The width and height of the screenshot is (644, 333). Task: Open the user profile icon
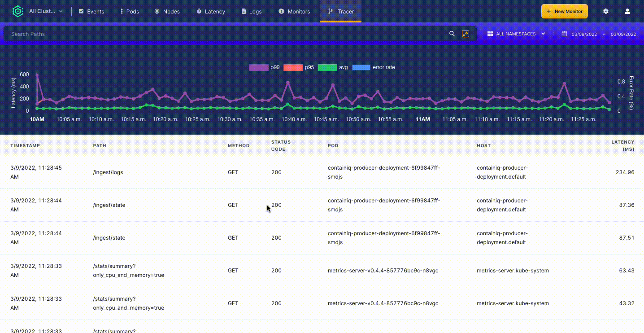coord(627,11)
